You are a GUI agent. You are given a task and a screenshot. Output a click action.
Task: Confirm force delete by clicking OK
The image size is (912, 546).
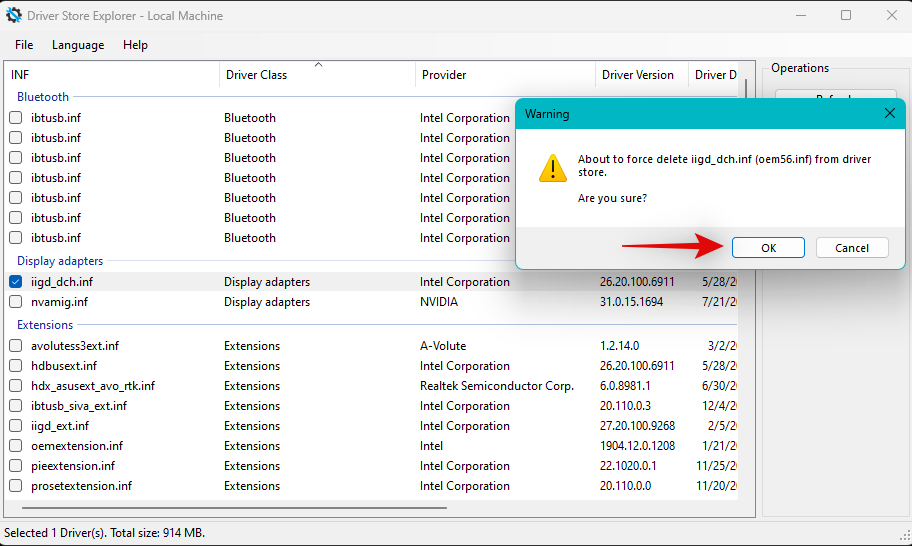[768, 248]
